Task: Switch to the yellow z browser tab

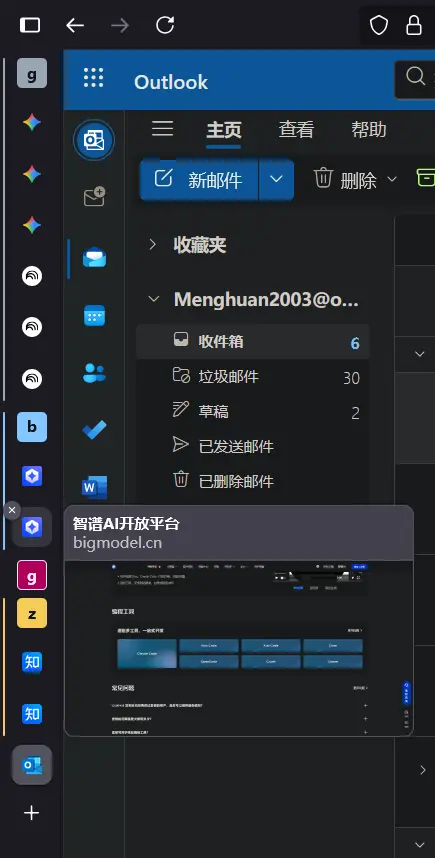Action: click(x=32, y=613)
